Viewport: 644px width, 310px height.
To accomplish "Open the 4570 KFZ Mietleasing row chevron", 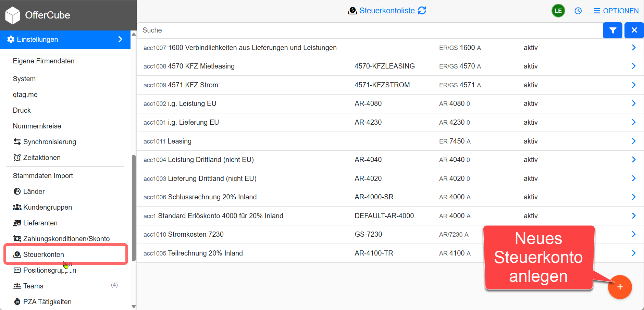I will pyautogui.click(x=634, y=66).
